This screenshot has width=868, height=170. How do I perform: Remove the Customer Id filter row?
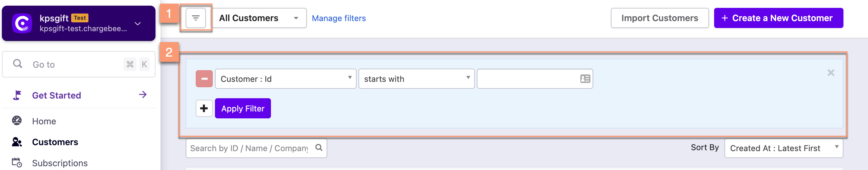point(204,79)
